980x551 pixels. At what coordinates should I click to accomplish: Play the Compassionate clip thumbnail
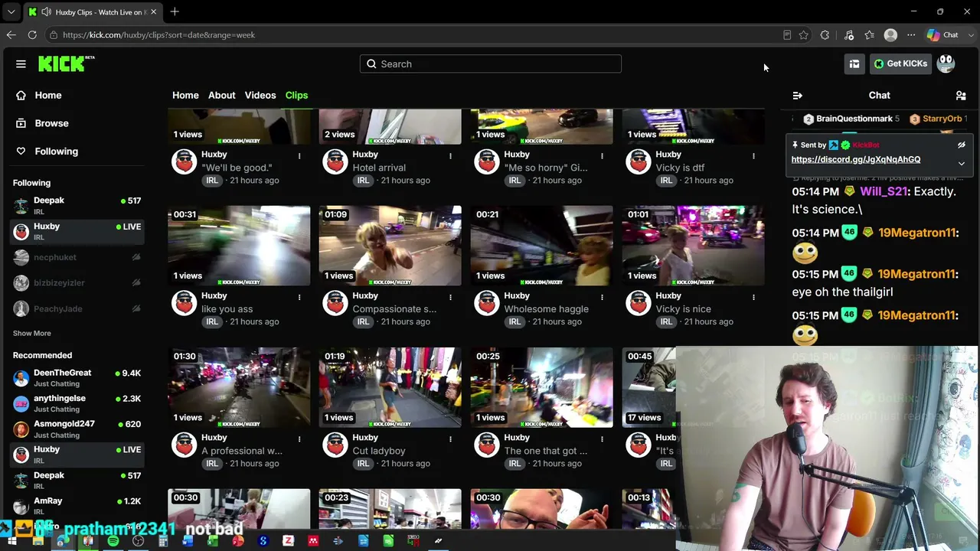390,246
